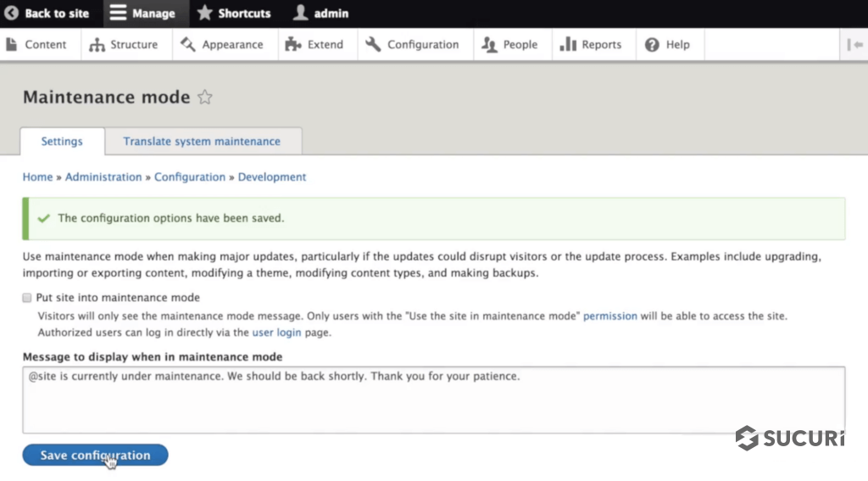The height and width of the screenshot is (481, 868).
Task: Open the Reports section
Action: click(591, 45)
